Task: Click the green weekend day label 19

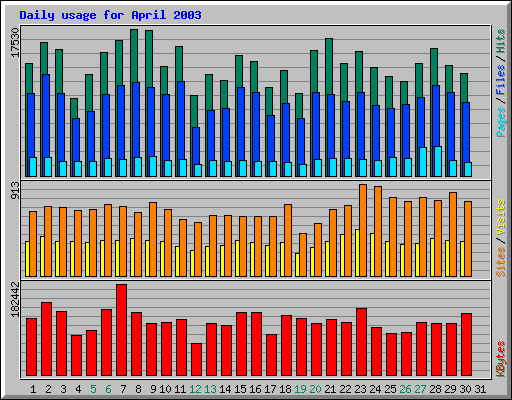Action: click(x=300, y=389)
